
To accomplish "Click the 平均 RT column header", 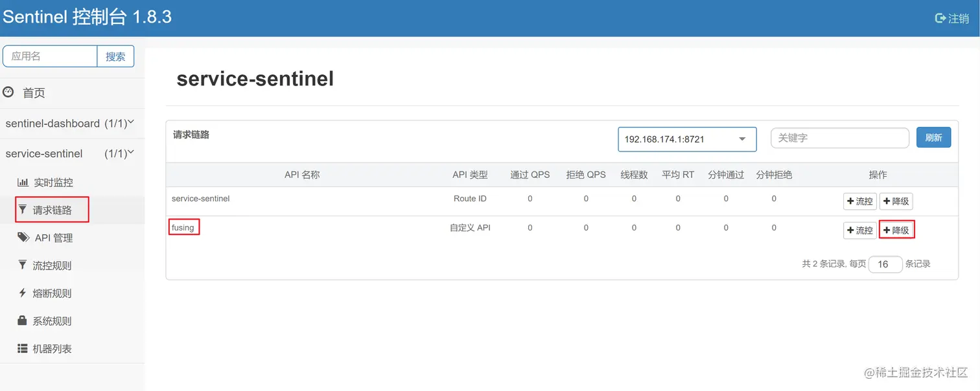I will 678,175.
